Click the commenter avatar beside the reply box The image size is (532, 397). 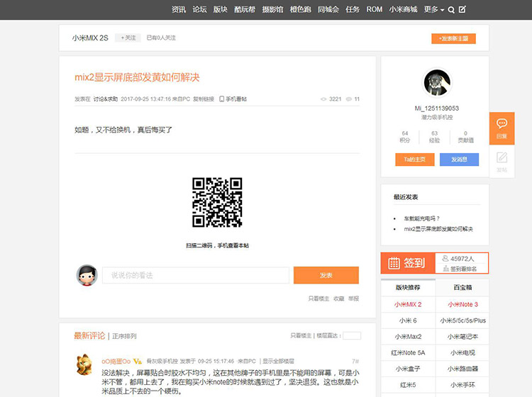pos(87,275)
